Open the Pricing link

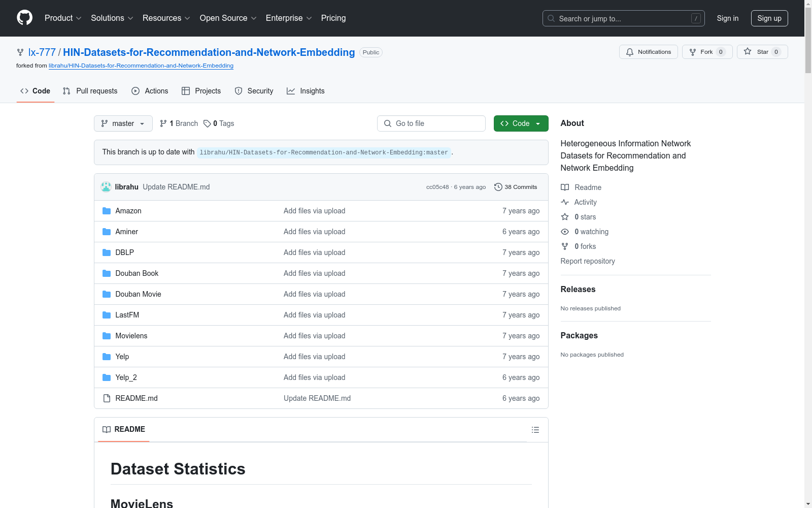coord(333,18)
